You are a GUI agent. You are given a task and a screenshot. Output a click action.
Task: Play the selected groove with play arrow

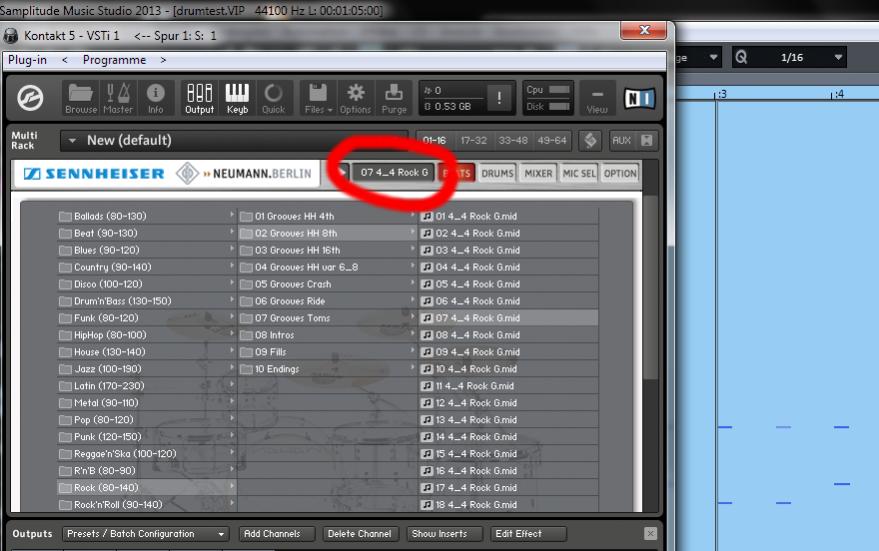[x=341, y=172]
